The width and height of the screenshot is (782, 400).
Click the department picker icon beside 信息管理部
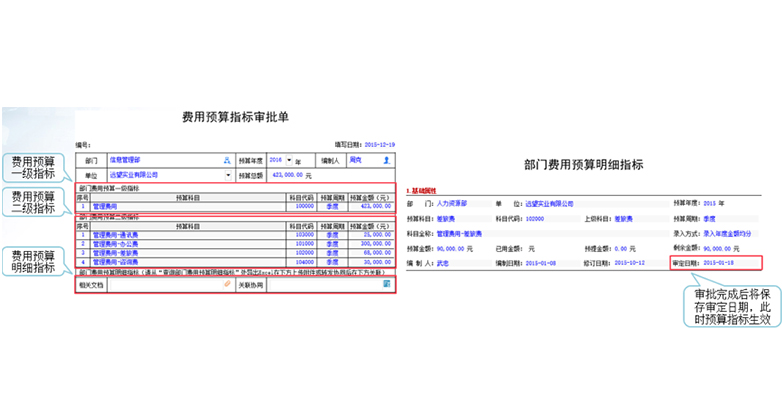(227, 159)
